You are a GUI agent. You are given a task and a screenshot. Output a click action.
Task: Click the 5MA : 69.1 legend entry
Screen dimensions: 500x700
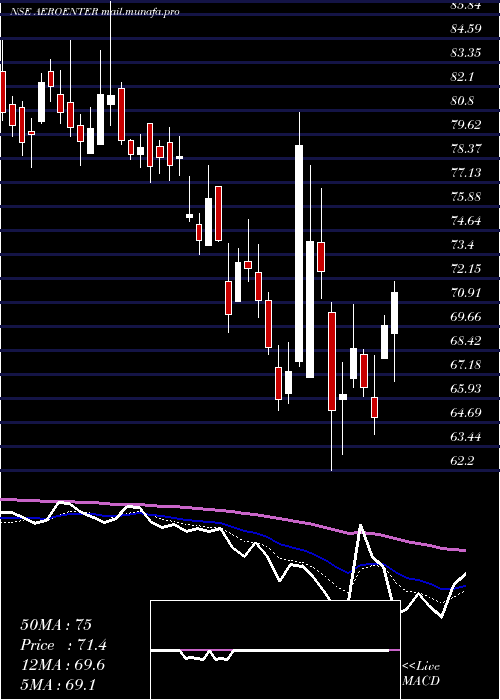58,685
